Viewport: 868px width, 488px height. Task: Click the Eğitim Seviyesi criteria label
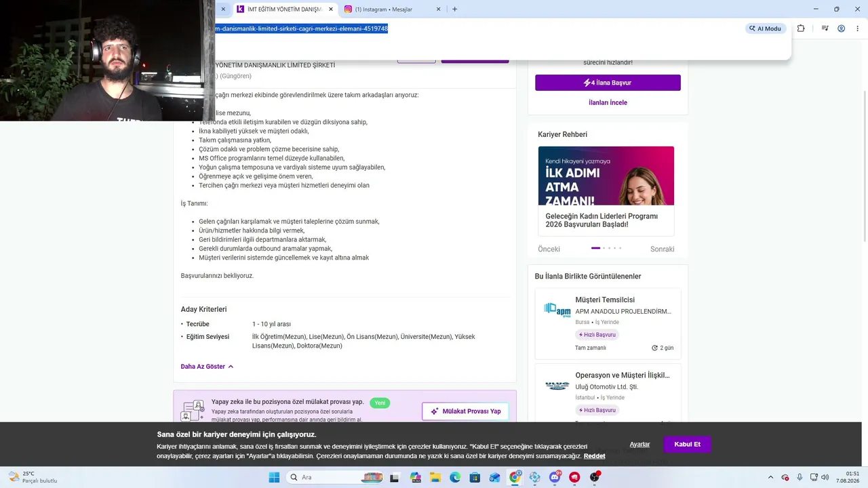(208, 337)
